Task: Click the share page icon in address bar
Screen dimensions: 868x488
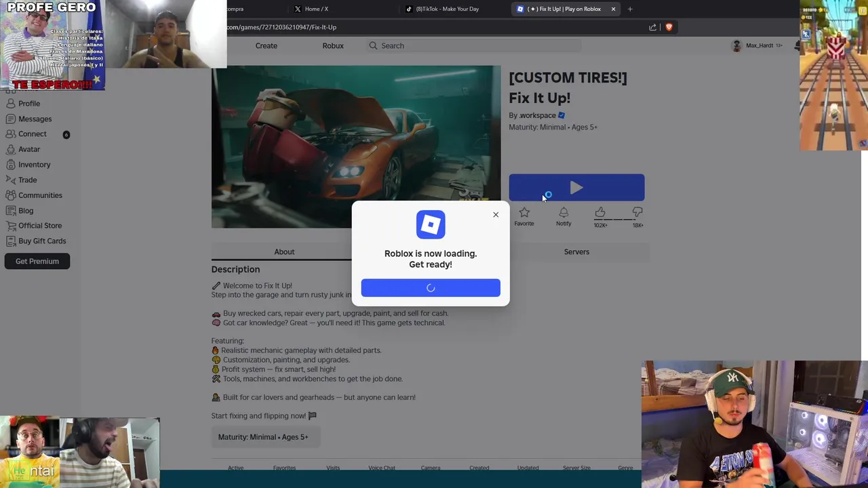Action: click(x=652, y=27)
